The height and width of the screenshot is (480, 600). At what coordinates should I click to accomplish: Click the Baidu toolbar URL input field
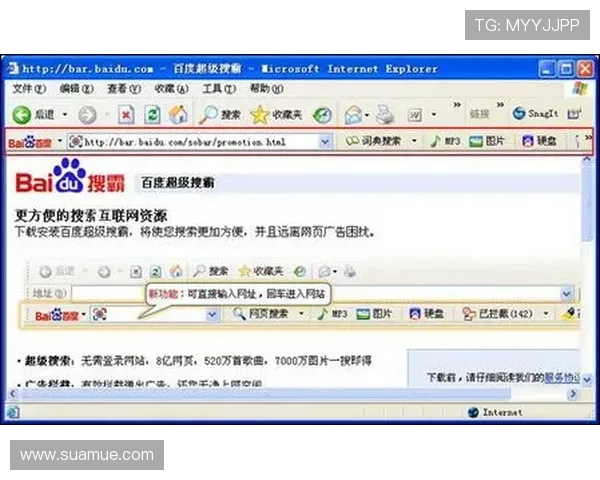193,142
